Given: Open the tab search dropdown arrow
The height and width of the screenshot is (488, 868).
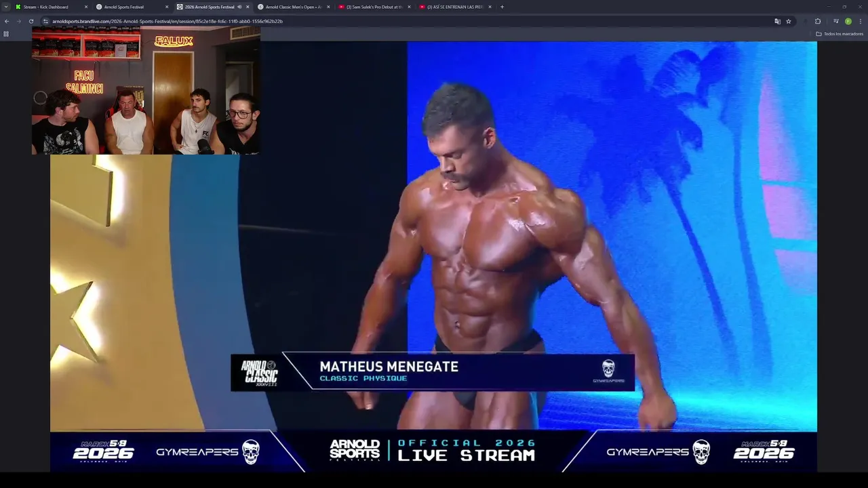Looking at the screenshot, I should [x=7, y=7].
